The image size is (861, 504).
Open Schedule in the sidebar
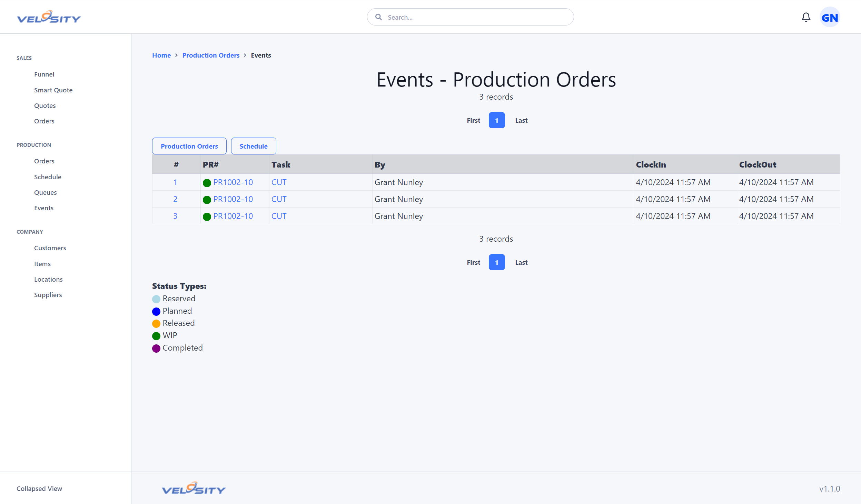pyautogui.click(x=48, y=177)
